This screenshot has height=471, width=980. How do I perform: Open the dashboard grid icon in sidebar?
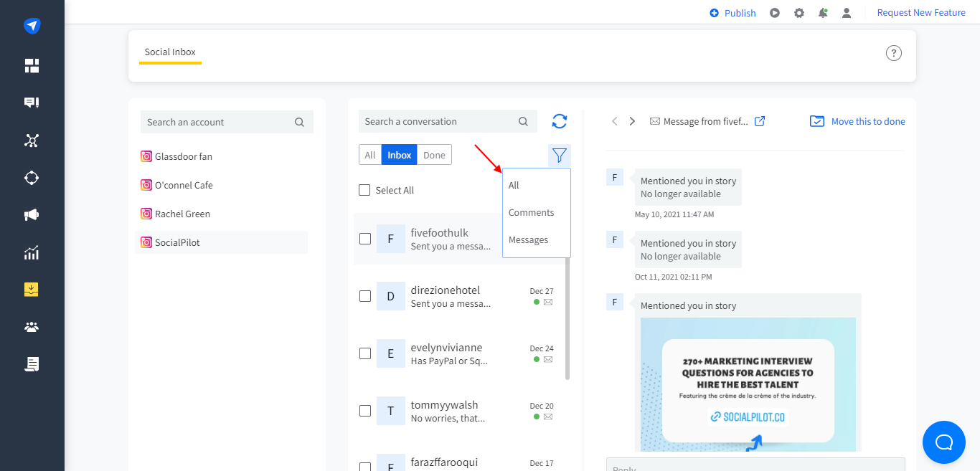pos(32,66)
